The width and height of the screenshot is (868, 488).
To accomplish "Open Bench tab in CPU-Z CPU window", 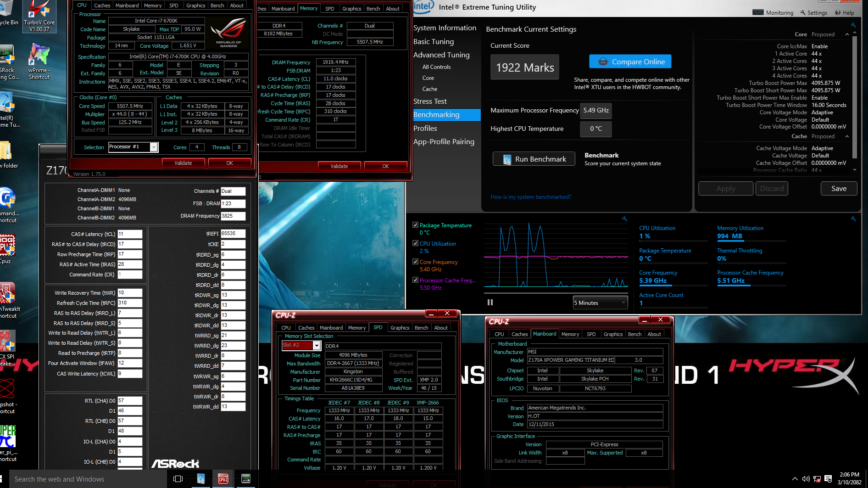I will point(217,6).
